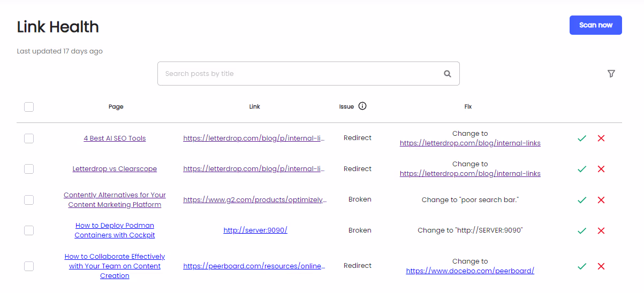Click the Link Health heading
644x293 pixels.
click(58, 27)
